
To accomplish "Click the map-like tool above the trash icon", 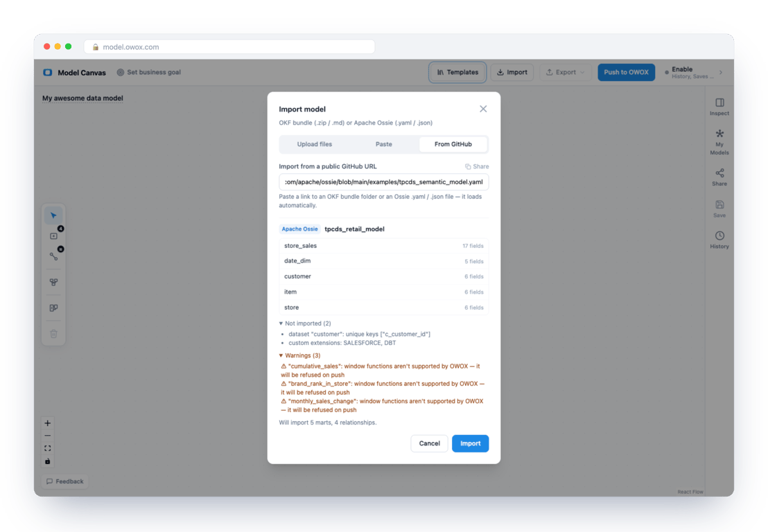I will pyautogui.click(x=53, y=308).
